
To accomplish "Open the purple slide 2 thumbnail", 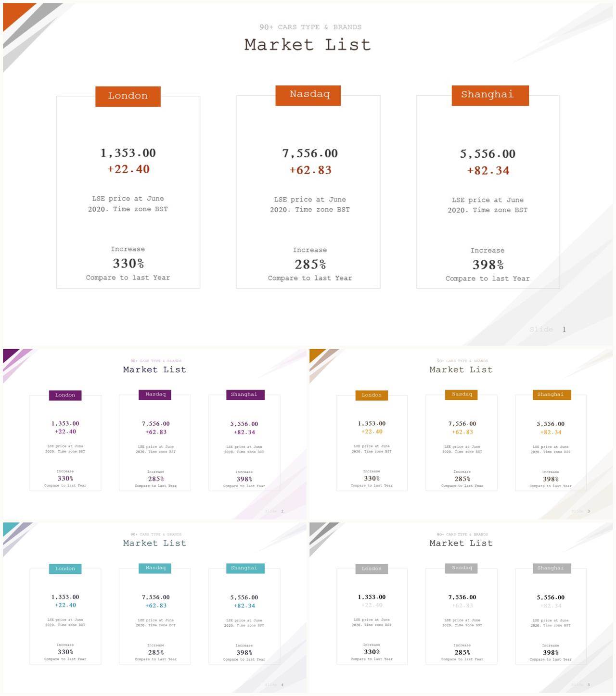I will pyautogui.click(x=154, y=434).
